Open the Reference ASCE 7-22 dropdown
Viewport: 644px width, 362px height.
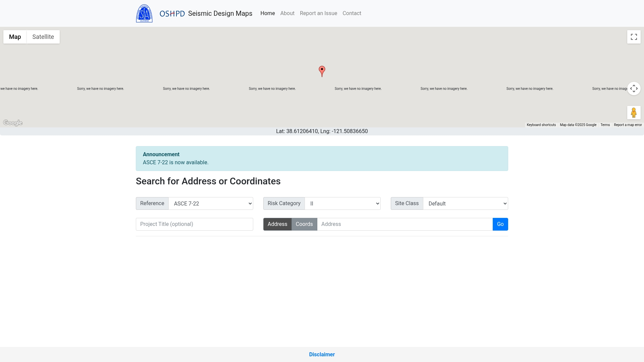coord(211,203)
